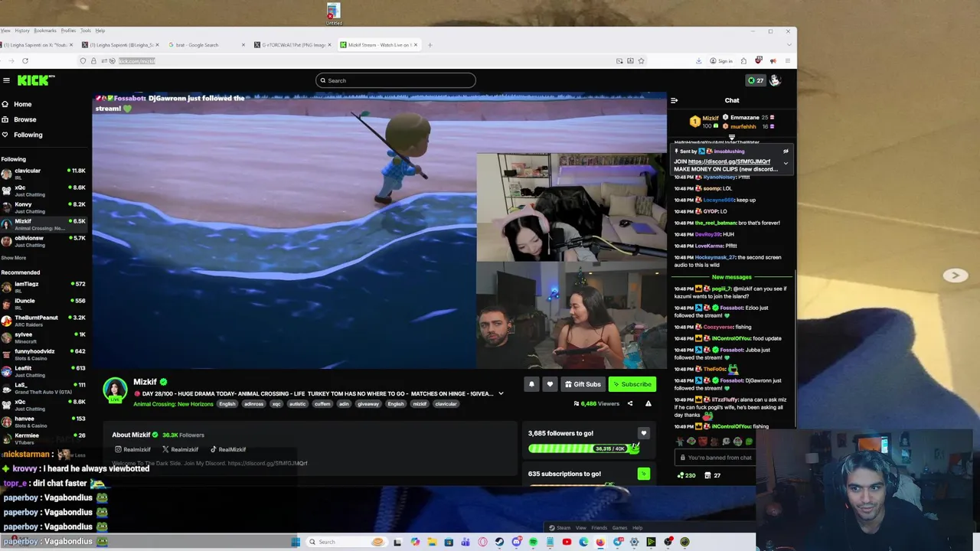
Task: Open Konvy channel in Following list
Action: (x=44, y=207)
